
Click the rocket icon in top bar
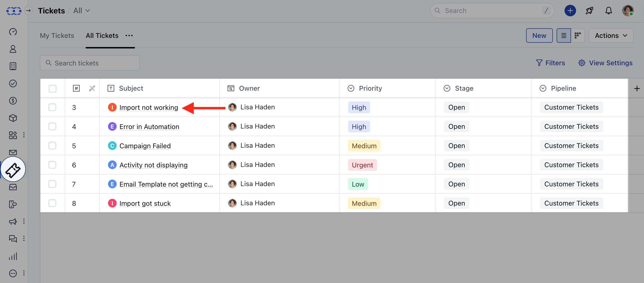589,11
